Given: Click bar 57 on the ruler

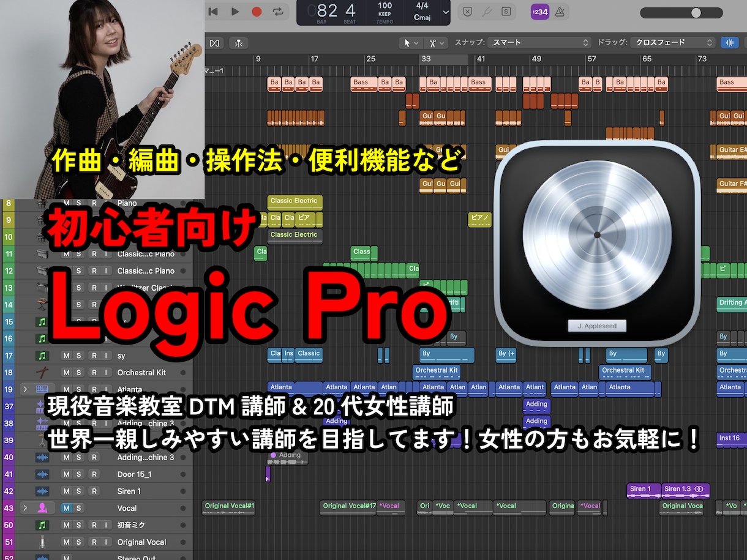Looking at the screenshot, I should (591, 59).
